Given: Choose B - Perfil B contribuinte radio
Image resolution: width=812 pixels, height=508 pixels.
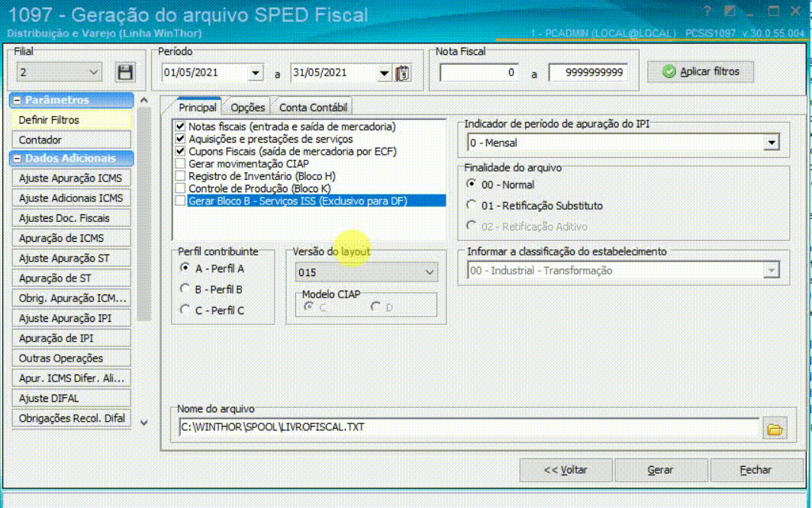Looking at the screenshot, I should point(185,289).
